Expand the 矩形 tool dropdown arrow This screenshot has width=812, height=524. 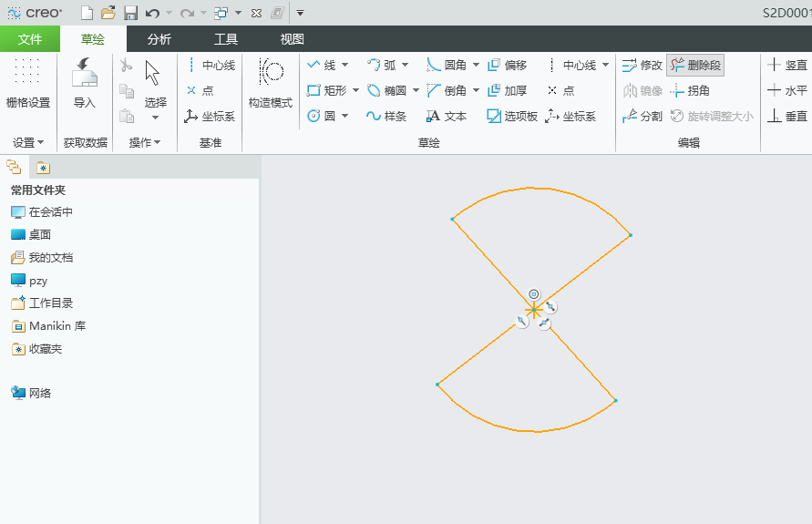point(355,90)
